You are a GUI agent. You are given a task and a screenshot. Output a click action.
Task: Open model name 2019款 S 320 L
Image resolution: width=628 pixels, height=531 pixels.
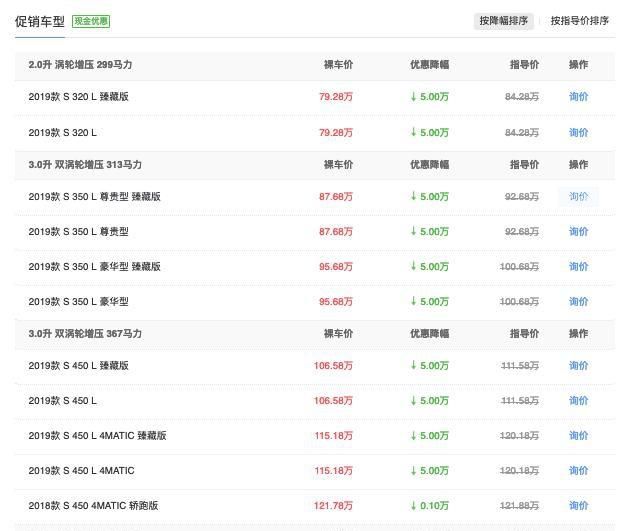click(x=62, y=133)
